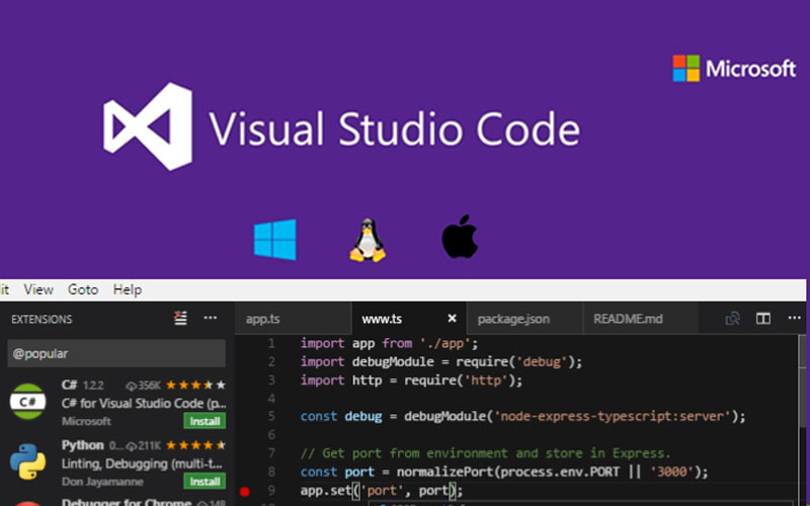Click the EXTENSIONS panel header
Screen dimensions: 810x506
[x=42, y=320]
